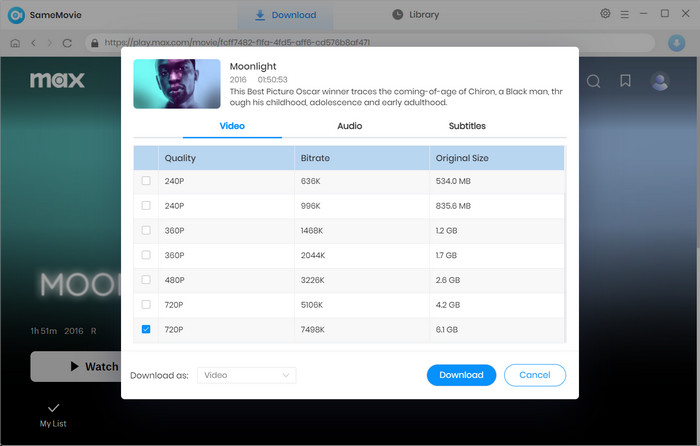Open Max bookmark icon
This screenshot has width=700, height=446.
click(x=625, y=81)
